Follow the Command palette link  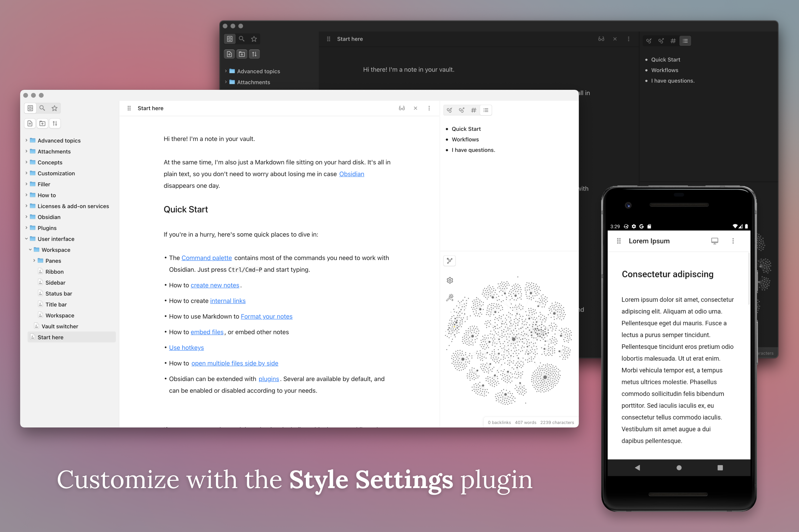point(206,258)
